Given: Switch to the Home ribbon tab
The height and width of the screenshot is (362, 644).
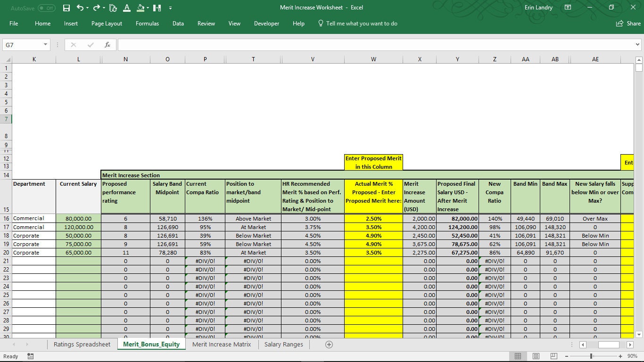Looking at the screenshot, I should pyautogui.click(x=42, y=24).
